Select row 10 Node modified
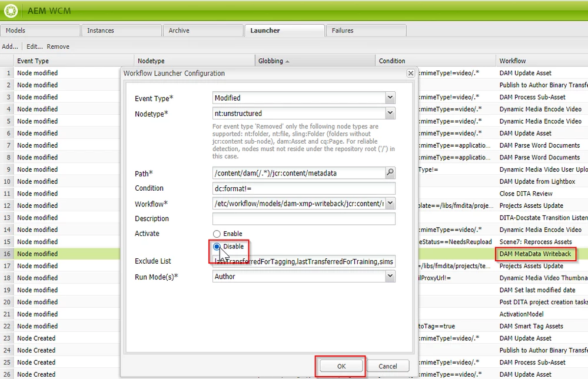 tap(37, 181)
